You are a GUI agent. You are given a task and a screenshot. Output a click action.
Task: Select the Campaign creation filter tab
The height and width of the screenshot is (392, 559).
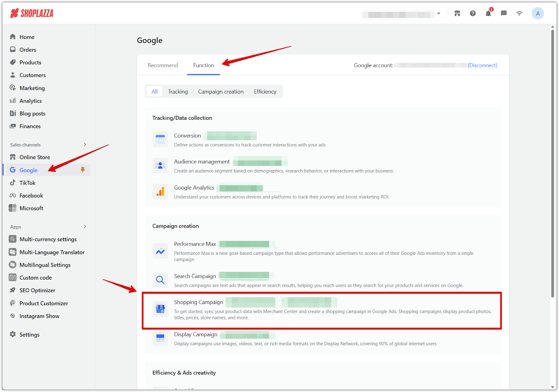(221, 91)
